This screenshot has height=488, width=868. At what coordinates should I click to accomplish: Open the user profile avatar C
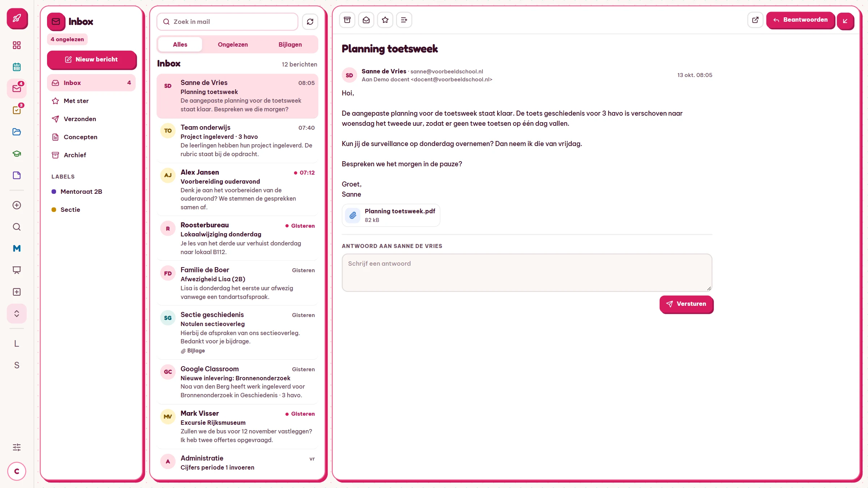[17, 471]
